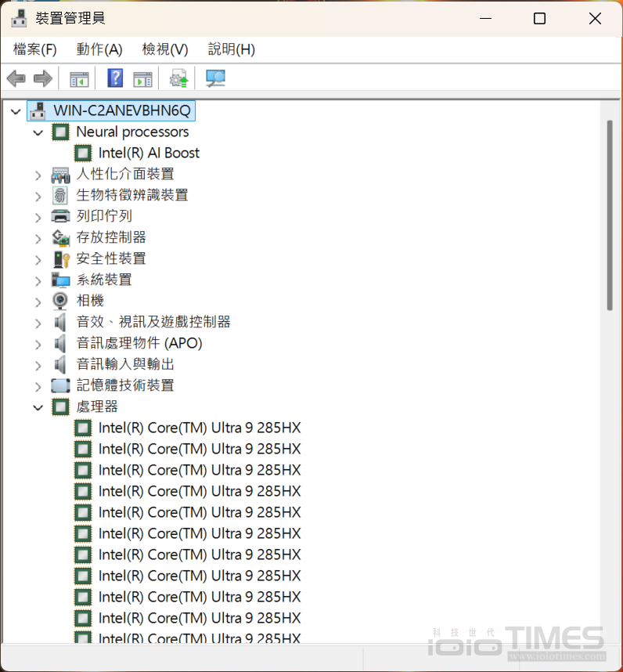Select the computer icon beside WIN-C2ANEVBHN6Q
This screenshot has height=672, width=623.
[38, 111]
